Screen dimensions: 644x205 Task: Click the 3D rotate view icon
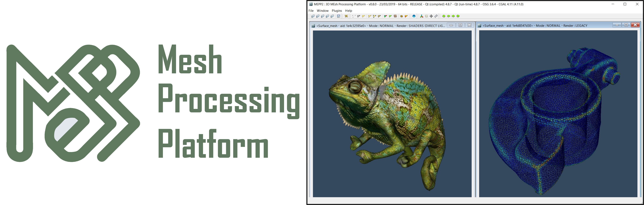click(x=436, y=16)
